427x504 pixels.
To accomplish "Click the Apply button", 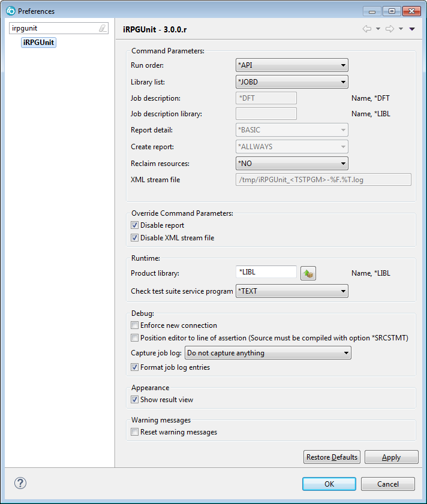I will [x=391, y=457].
